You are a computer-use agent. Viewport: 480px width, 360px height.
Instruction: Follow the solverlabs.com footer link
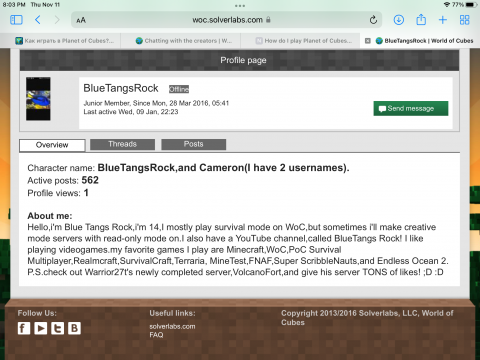[172, 326]
